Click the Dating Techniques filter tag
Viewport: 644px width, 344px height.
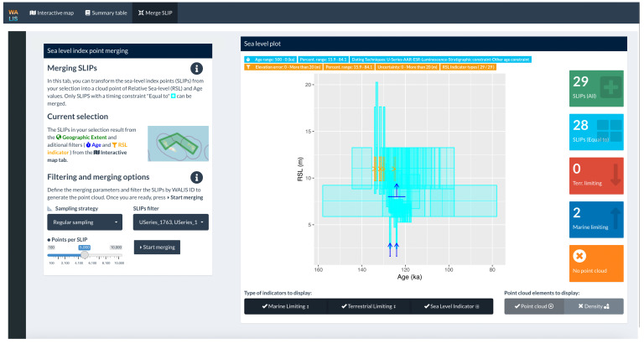click(x=441, y=60)
